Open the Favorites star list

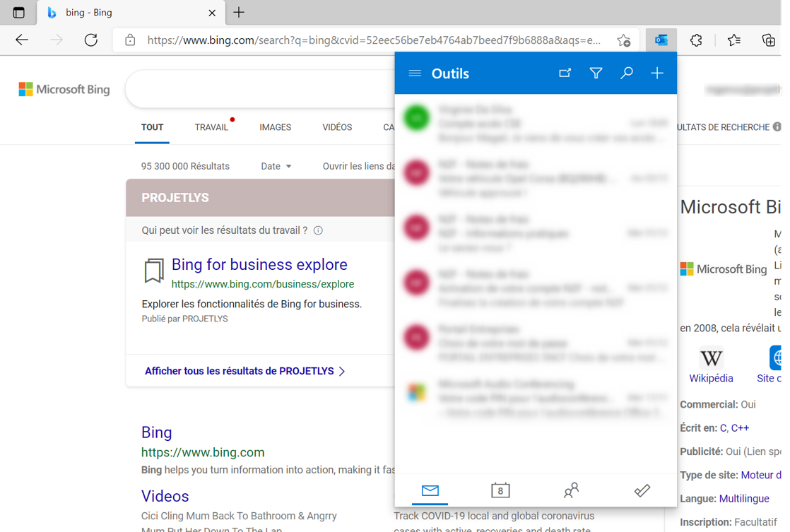733,40
